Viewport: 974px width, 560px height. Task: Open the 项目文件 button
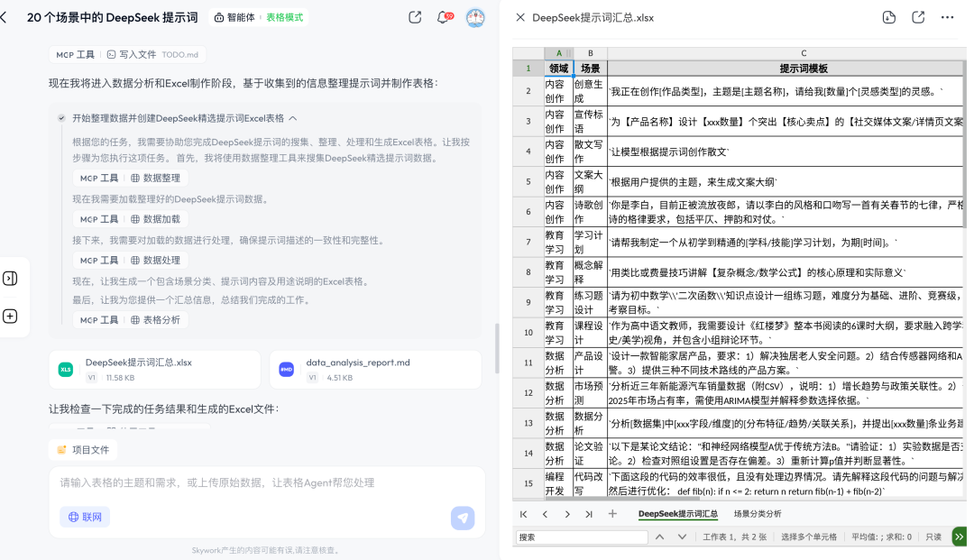[83, 449]
